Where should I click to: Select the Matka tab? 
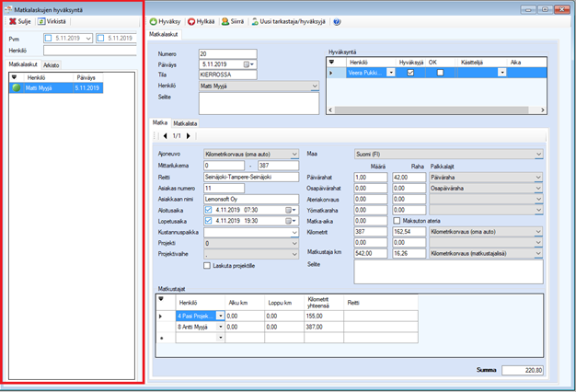click(160, 122)
